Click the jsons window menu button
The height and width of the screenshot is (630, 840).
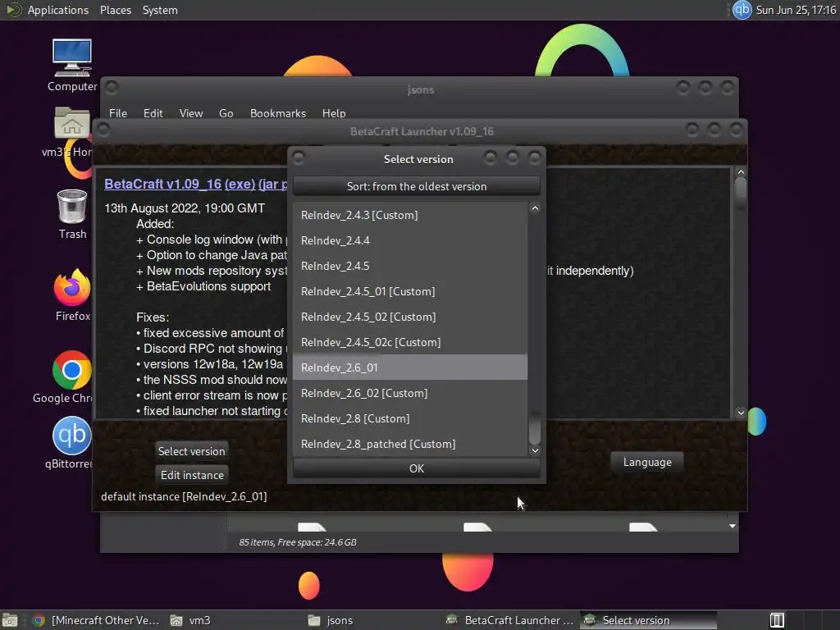(x=112, y=87)
